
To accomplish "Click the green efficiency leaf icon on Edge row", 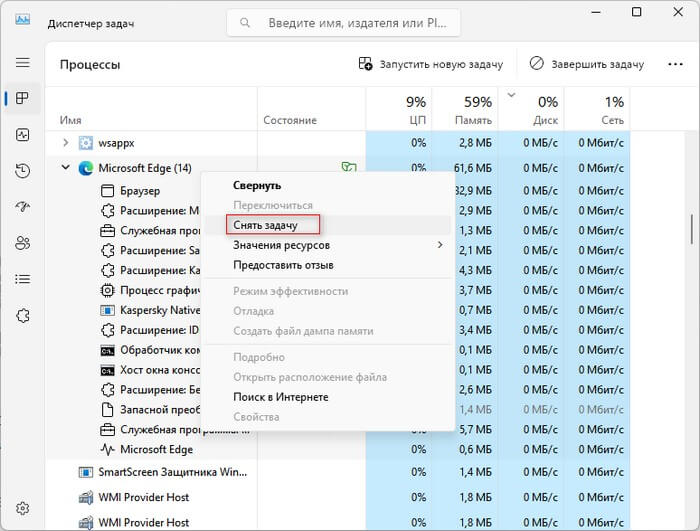I will point(349,167).
